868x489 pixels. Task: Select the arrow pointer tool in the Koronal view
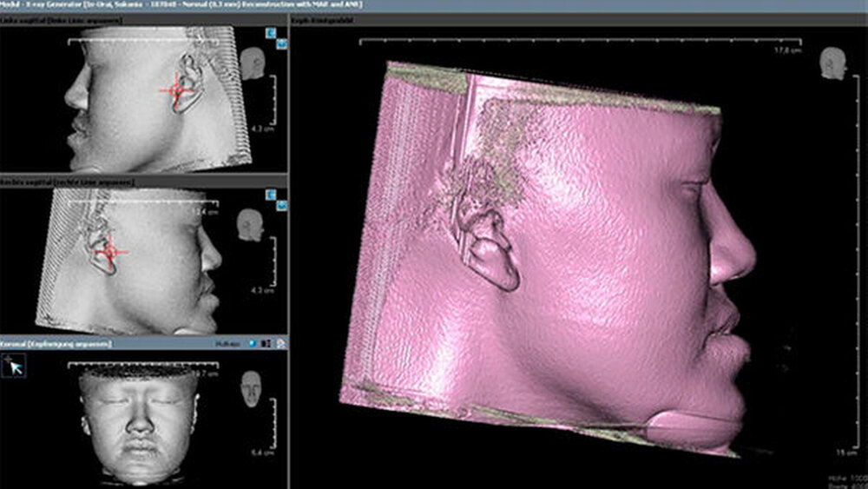[x=15, y=367]
